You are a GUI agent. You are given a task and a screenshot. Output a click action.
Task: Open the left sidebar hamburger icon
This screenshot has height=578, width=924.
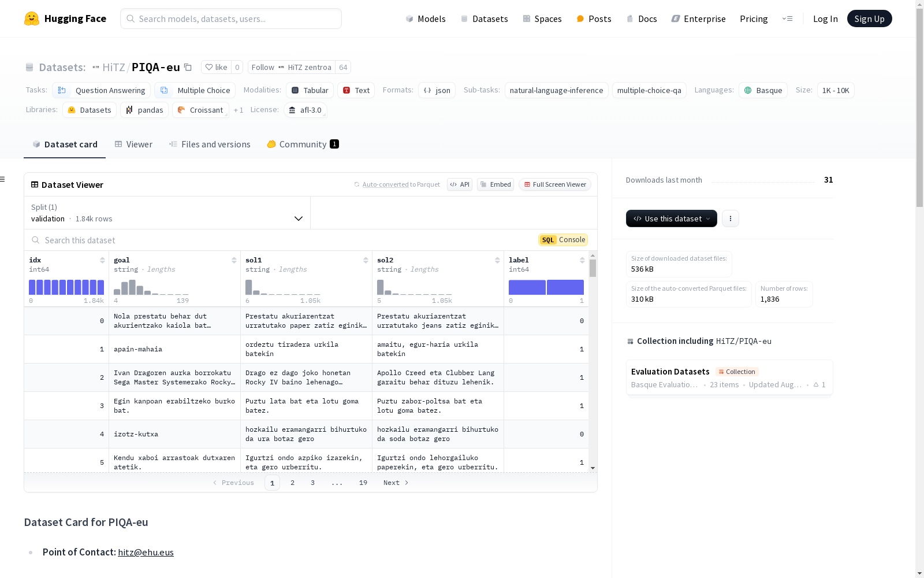click(x=2, y=179)
